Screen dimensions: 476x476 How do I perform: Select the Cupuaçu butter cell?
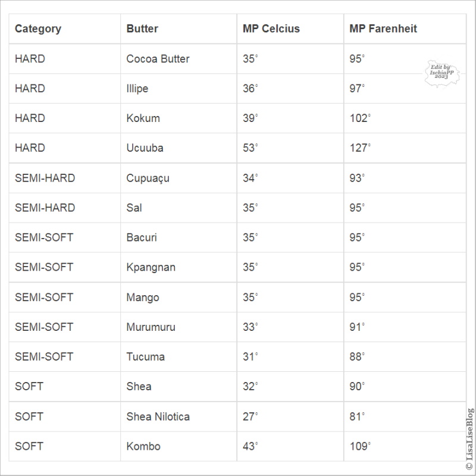pos(148,178)
